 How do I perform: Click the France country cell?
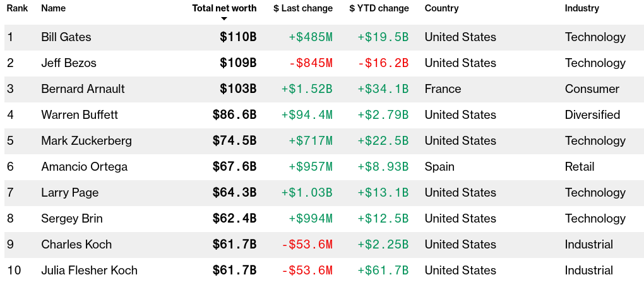pos(443,89)
